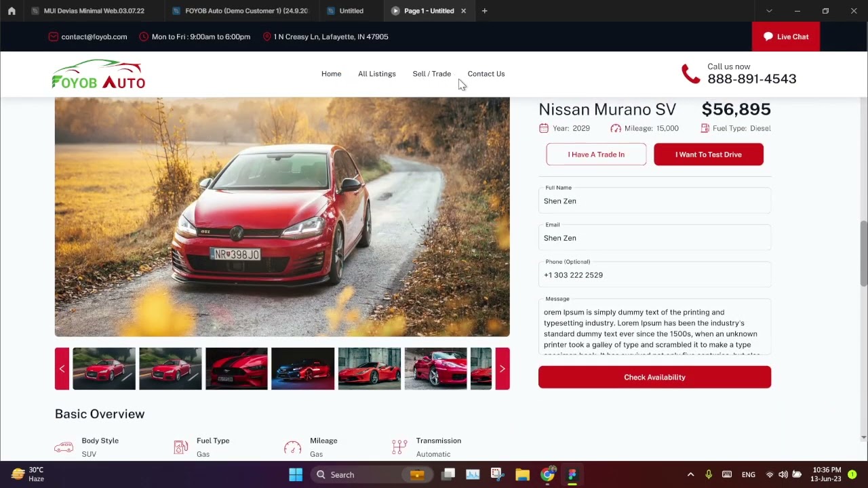The image size is (868, 488).
Task: Click the Figma icon on the taskbar
Action: point(572,474)
